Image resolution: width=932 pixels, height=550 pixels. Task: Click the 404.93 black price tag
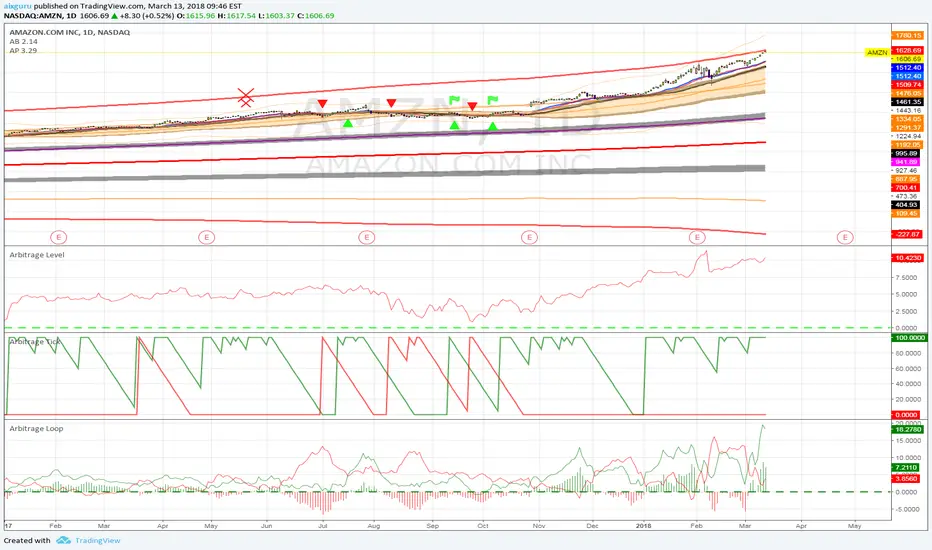point(906,205)
